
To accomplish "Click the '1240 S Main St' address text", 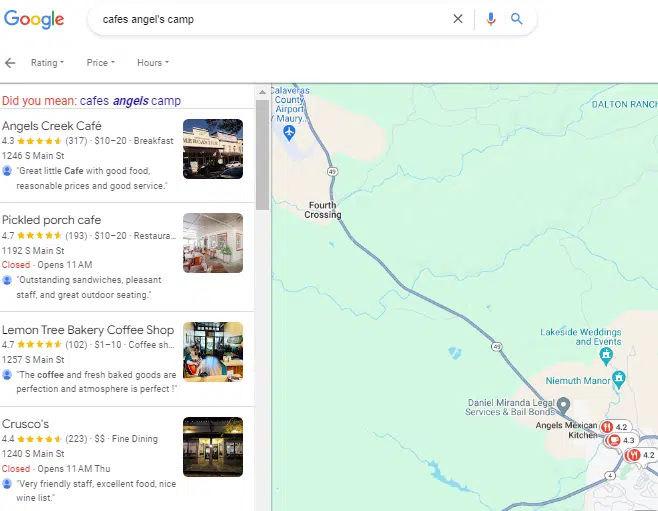I will (x=33, y=454).
